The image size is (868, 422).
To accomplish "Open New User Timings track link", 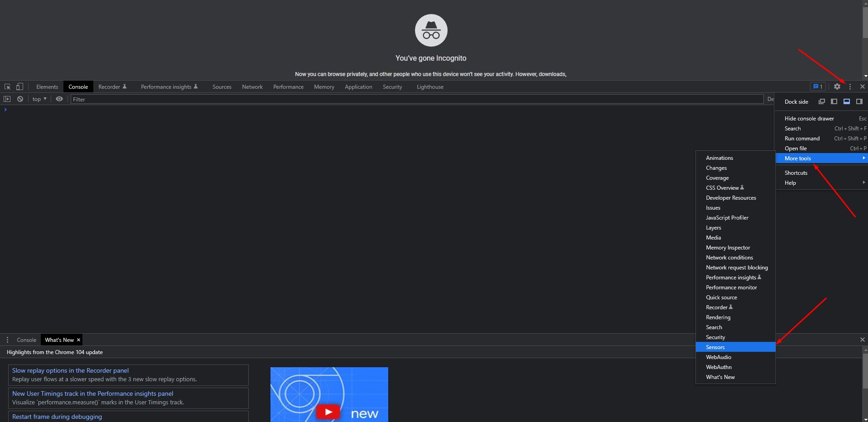I will tap(92, 393).
